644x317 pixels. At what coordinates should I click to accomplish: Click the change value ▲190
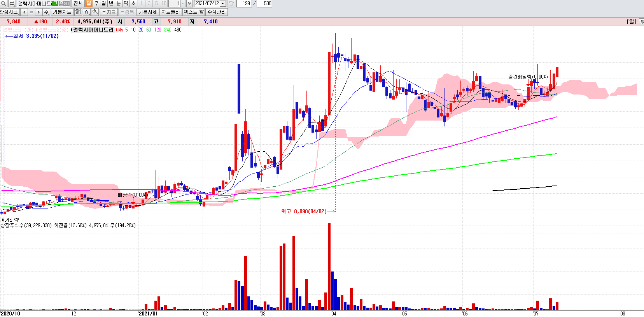tap(40, 22)
